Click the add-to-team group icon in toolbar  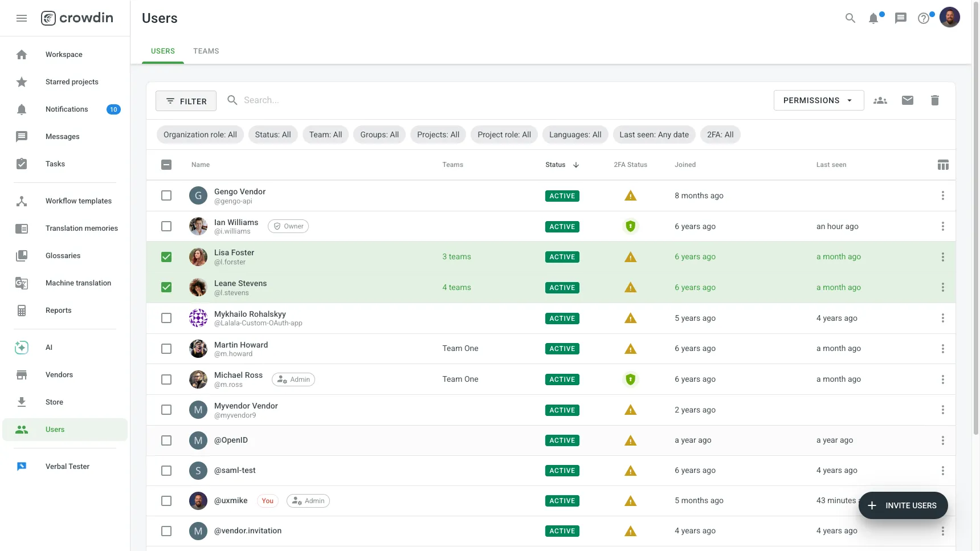(880, 101)
